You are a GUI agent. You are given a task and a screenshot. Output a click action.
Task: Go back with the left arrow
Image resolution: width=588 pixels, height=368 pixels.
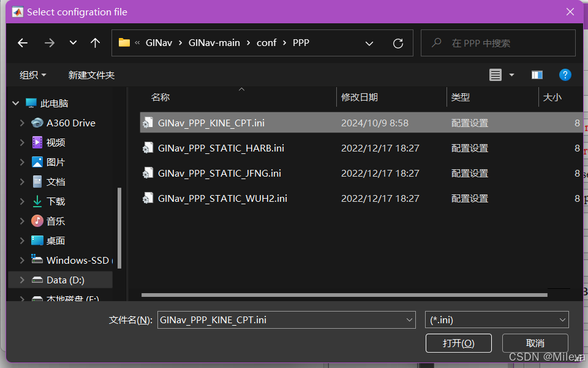[x=23, y=43]
